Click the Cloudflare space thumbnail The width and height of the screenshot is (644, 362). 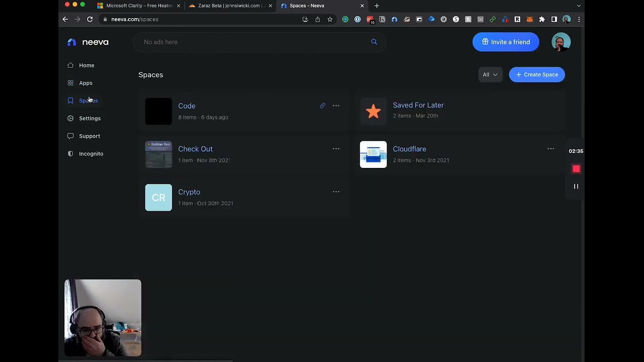[x=373, y=154]
